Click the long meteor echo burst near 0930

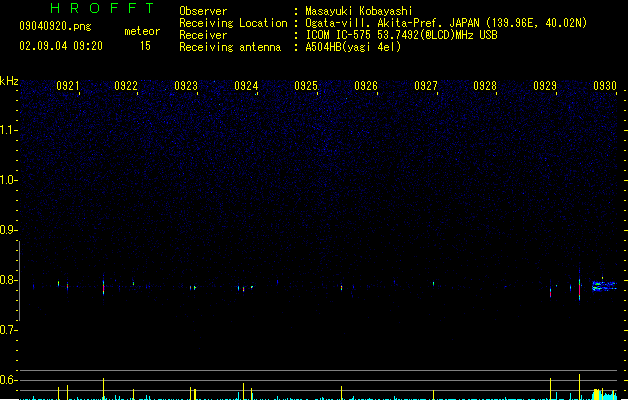click(605, 286)
